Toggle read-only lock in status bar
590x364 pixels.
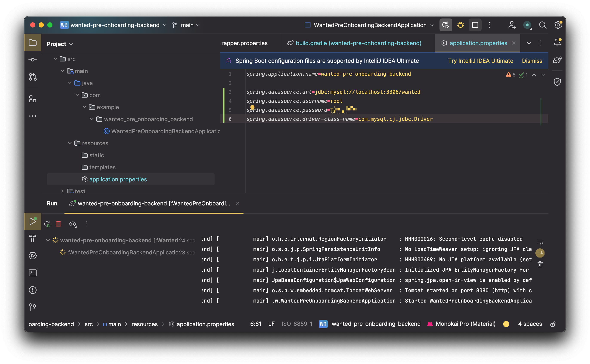[x=553, y=324]
